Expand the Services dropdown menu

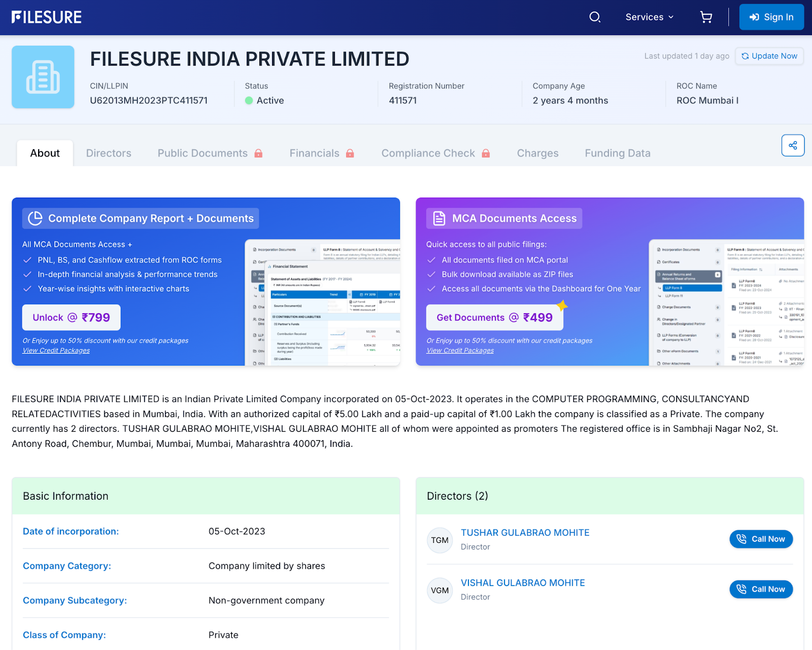[650, 17]
